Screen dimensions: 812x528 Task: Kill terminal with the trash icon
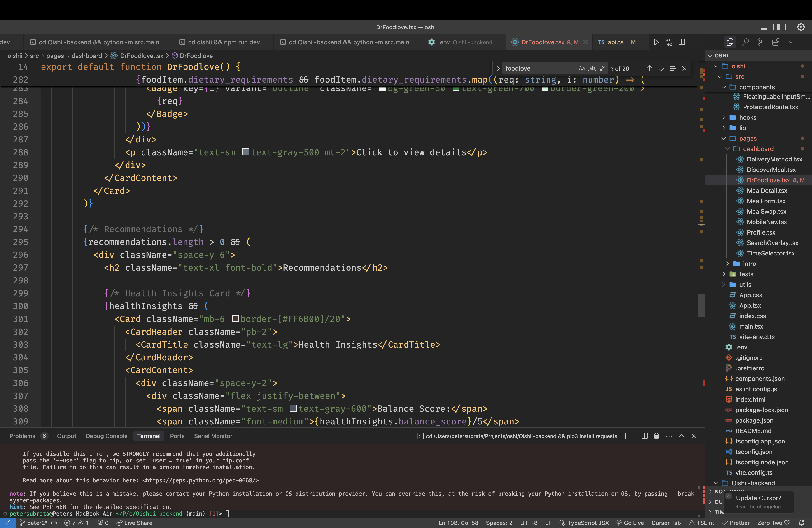point(656,436)
